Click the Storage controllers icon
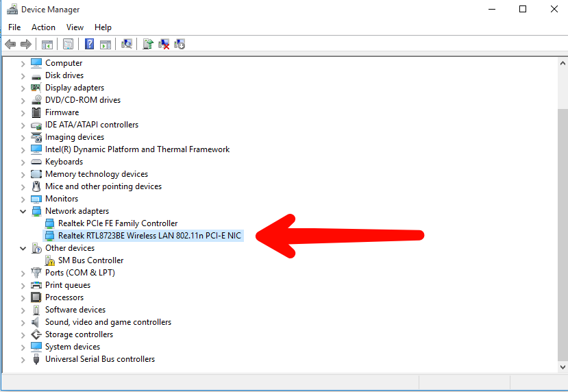Viewport: 568px width, 392px height. click(36, 334)
